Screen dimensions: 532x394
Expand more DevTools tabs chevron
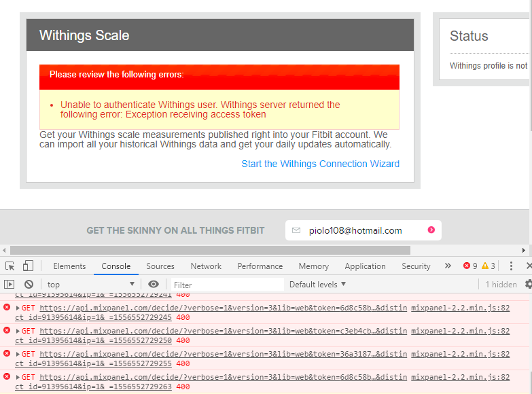pyautogui.click(x=448, y=266)
